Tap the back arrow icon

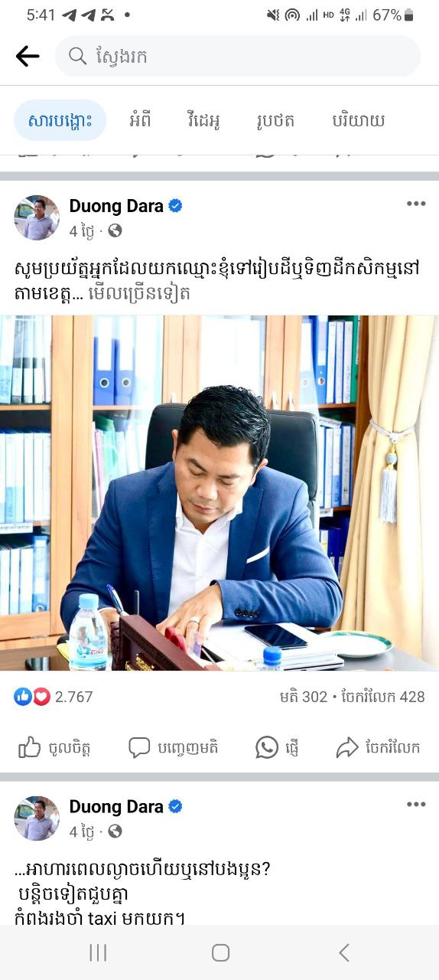click(x=28, y=56)
